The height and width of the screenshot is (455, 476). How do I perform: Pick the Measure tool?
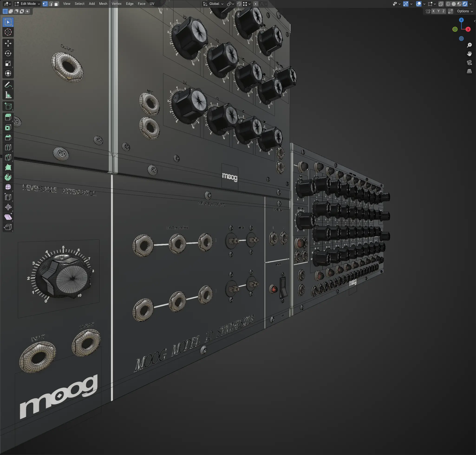[8, 95]
